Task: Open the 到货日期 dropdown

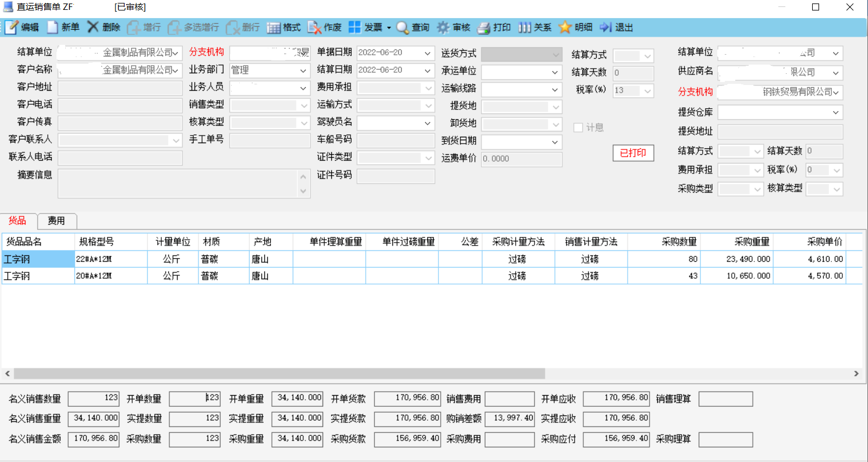Action: [556, 142]
